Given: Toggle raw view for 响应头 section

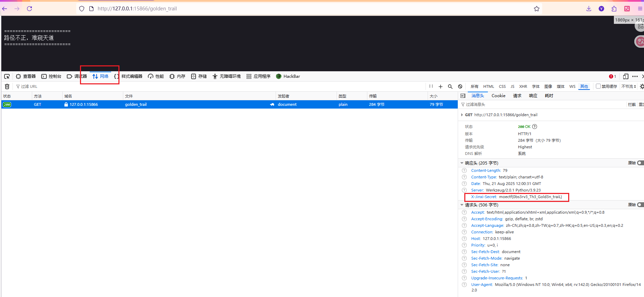Looking at the screenshot, I should [640, 163].
